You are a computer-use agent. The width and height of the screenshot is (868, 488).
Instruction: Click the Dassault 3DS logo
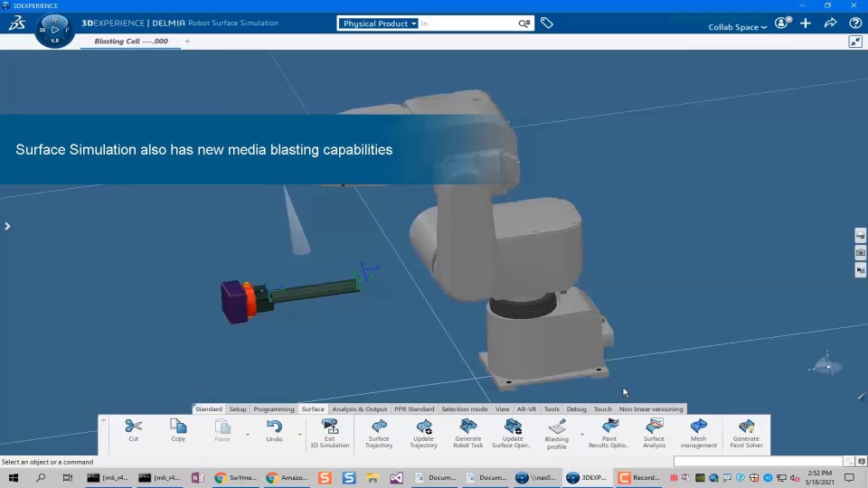click(x=16, y=23)
